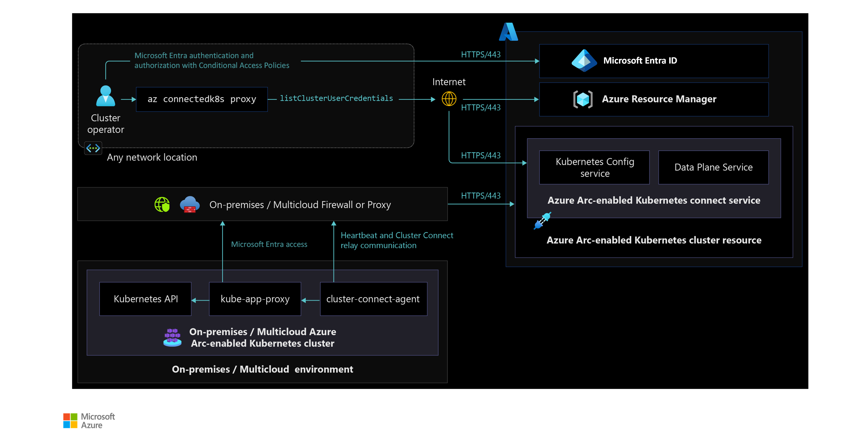
Task: Click the Microsoft Entra ID label
Action: point(640,61)
